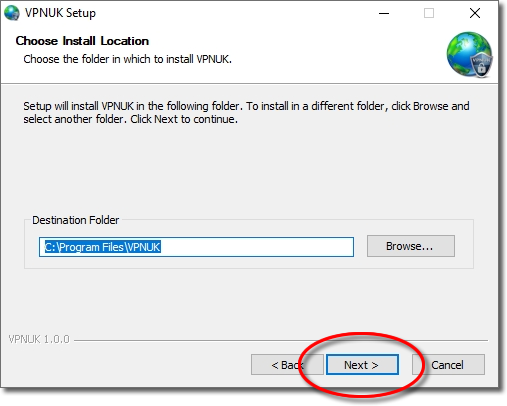Screen dimensions: 507x406
Task: Click the Setup will install VPNUK paragraph
Action: pyautogui.click(x=246, y=113)
